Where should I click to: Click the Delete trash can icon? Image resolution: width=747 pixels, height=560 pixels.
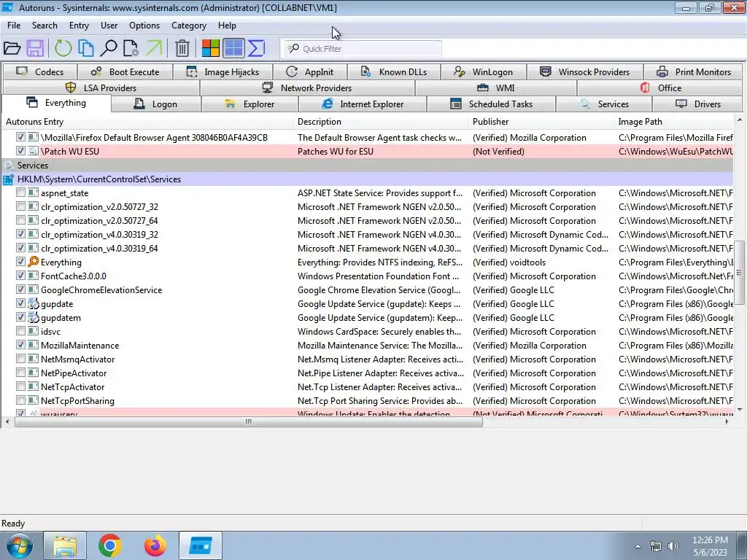pyautogui.click(x=182, y=48)
